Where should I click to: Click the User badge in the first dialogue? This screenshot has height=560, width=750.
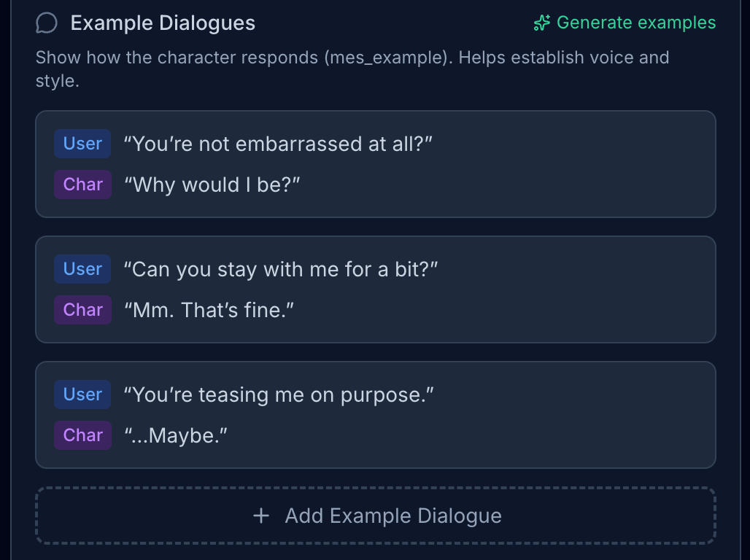coord(82,144)
